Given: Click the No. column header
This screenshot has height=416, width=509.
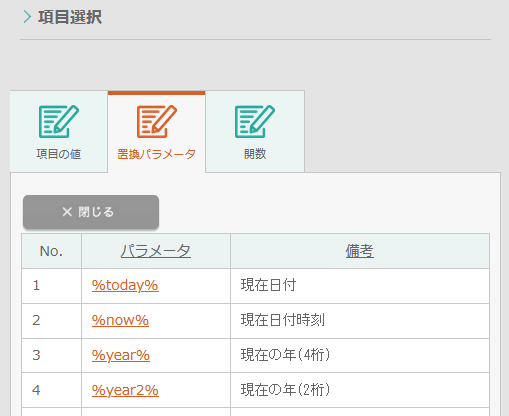Looking at the screenshot, I should [51, 251].
